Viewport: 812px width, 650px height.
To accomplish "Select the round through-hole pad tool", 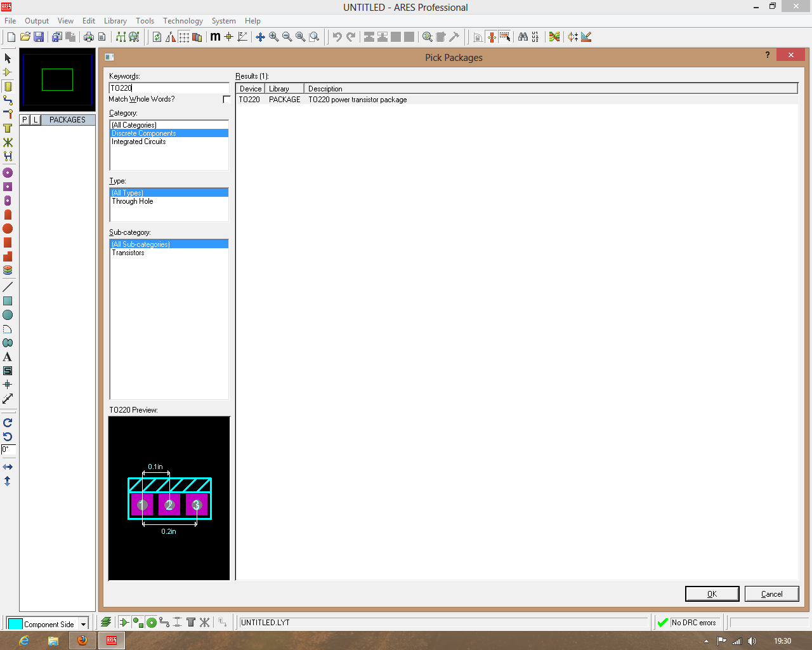I will click(8, 173).
